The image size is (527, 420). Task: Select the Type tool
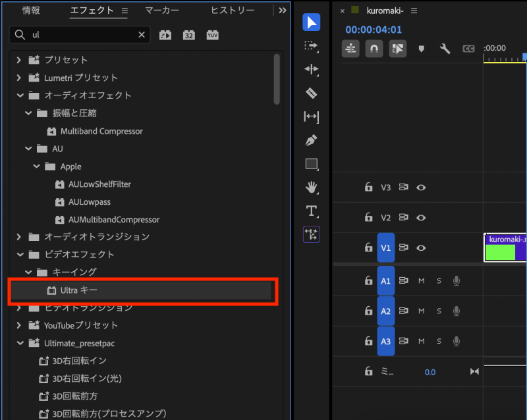click(312, 211)
